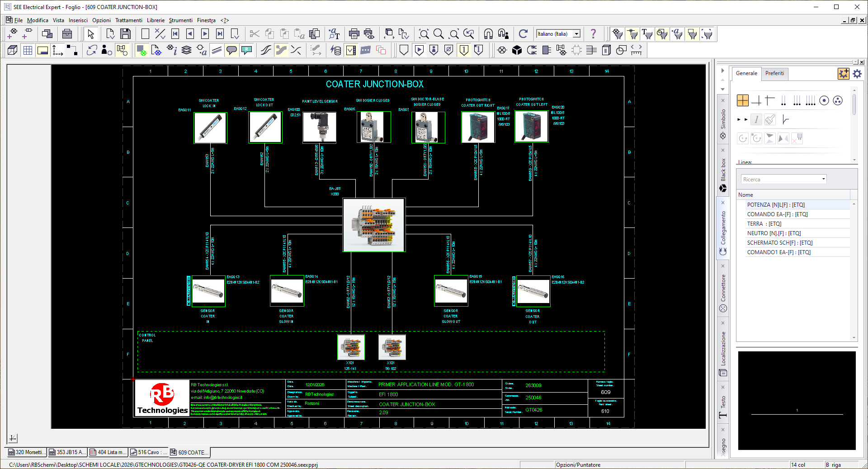This screenshot has width=868, height=469.
Task: Open the '404 Lista m...' sheet tab
Action: coord(108,452)
